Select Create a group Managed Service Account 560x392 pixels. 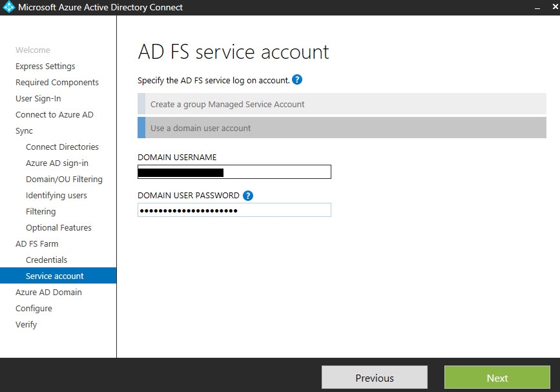[x=342, y=104]
